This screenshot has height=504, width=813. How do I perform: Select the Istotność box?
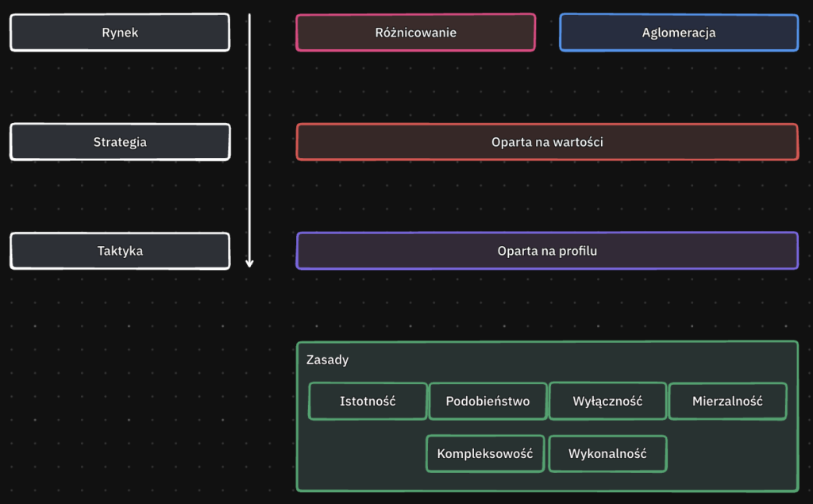click(368, 401)
